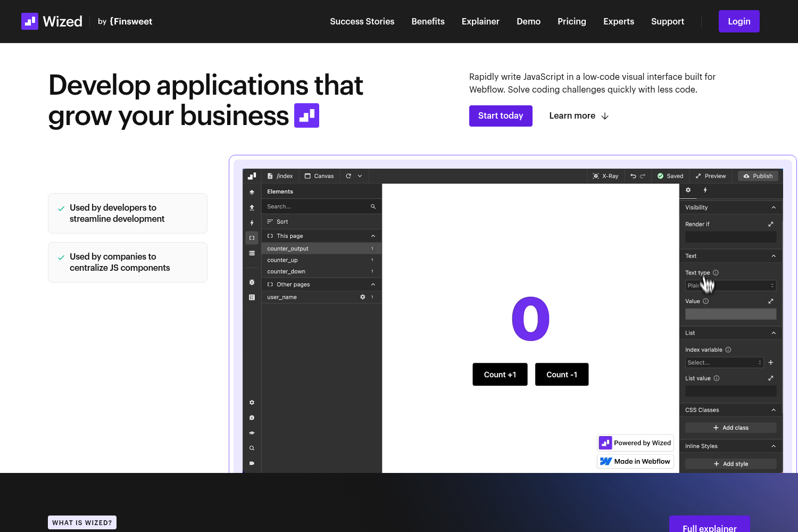Viewport: 798px width, 532px height.
Task: Click the magnifier icon at sidebar bottom
Action: (x=252, y=448)
